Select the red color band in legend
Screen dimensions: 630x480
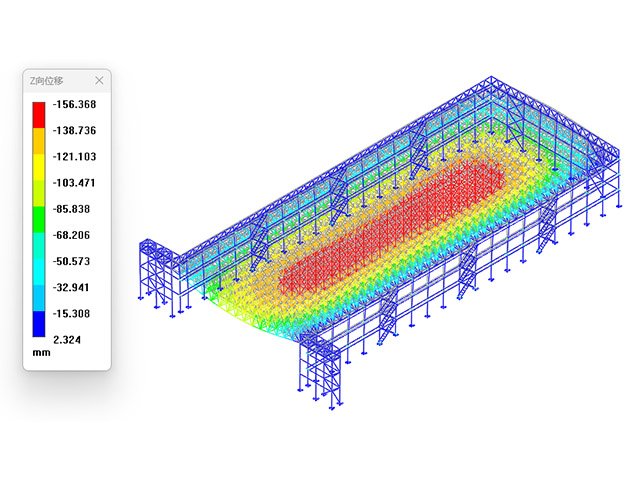(x=38, y=112)
